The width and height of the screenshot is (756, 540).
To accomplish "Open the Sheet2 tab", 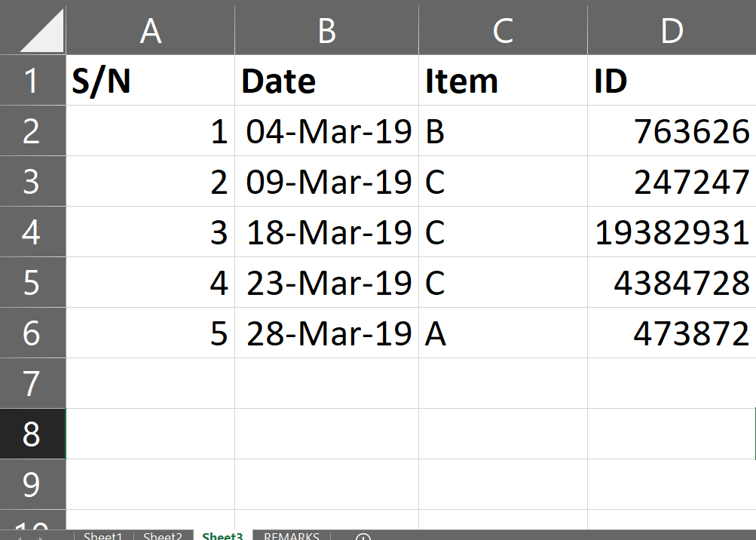I will (162, 536).
